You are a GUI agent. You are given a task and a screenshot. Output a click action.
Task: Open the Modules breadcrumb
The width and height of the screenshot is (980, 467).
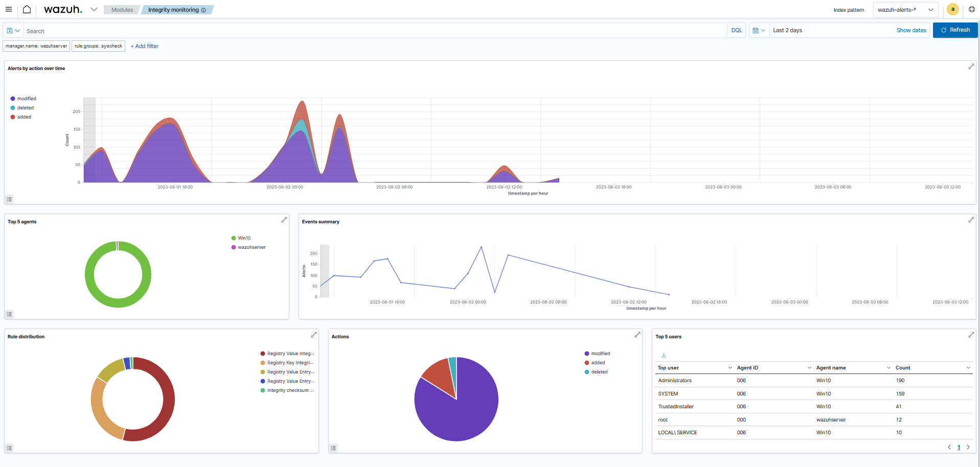coord(122,10)
